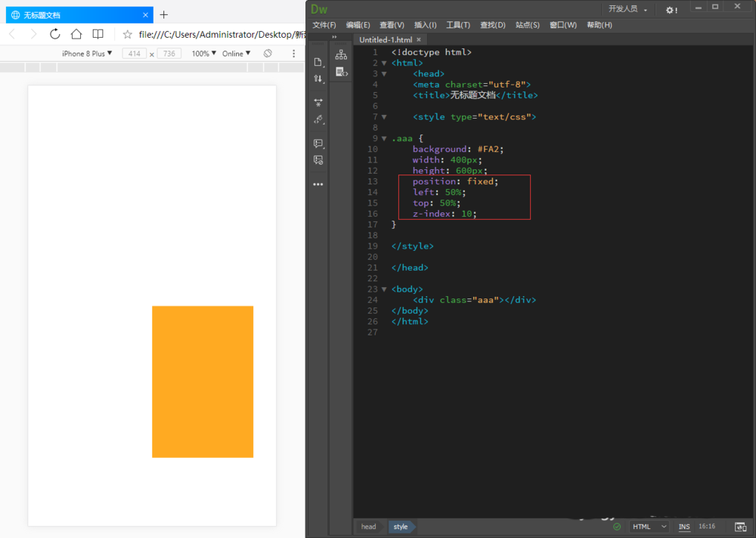This screenshot has height=538, width=756.
Task: Star this page as a favorite
Action: [127, 34]
